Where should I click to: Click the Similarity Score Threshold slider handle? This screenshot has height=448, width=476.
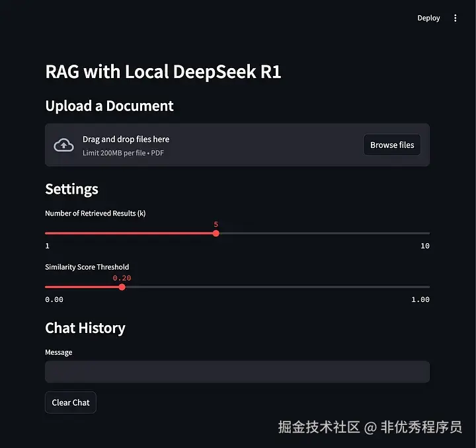pyautogui.click(x=122, y=287)
